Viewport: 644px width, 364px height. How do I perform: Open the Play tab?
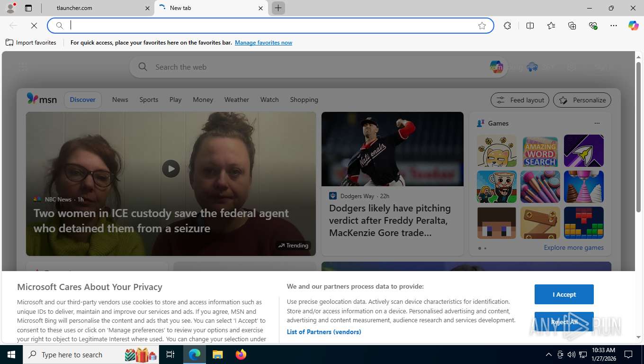(x=176, y=100)
